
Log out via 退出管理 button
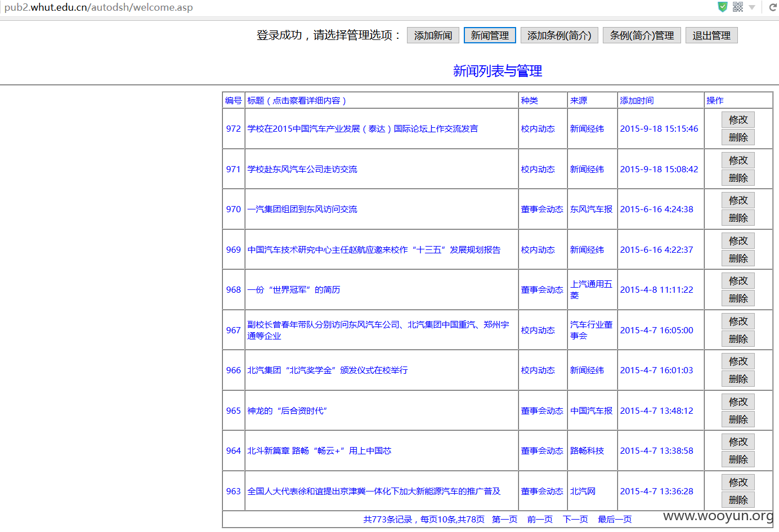[711, 35]
